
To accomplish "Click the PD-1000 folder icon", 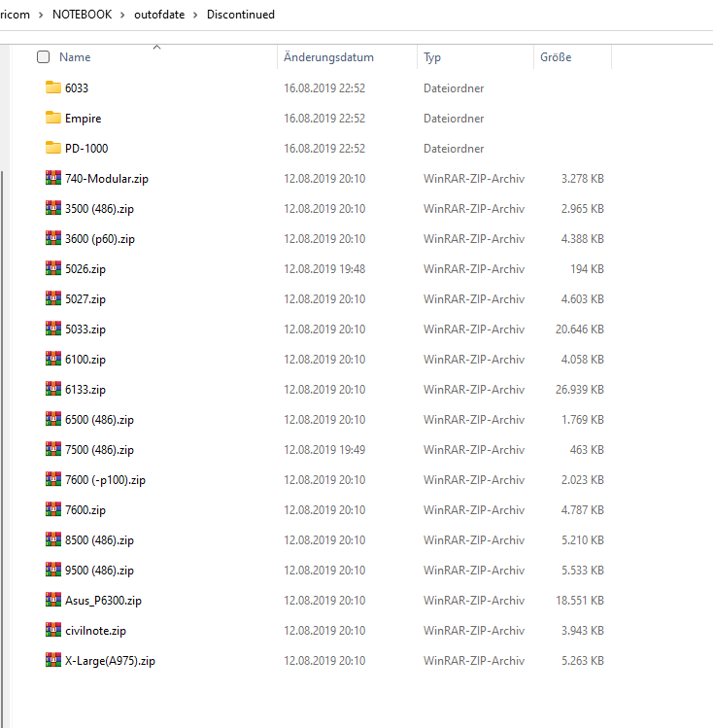I will click(x=53, y=148).
